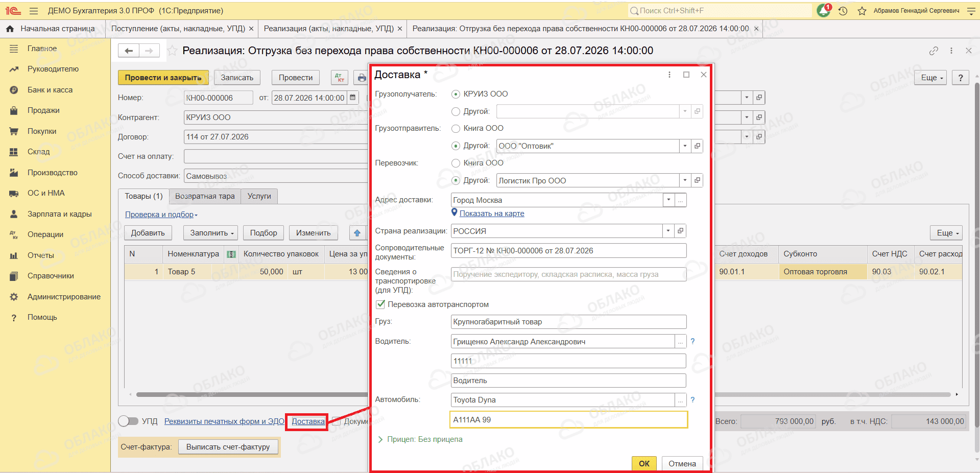Toggle the УПД switch
The height and width of the screenshot is (473, 980).
(x=128, y=421)
